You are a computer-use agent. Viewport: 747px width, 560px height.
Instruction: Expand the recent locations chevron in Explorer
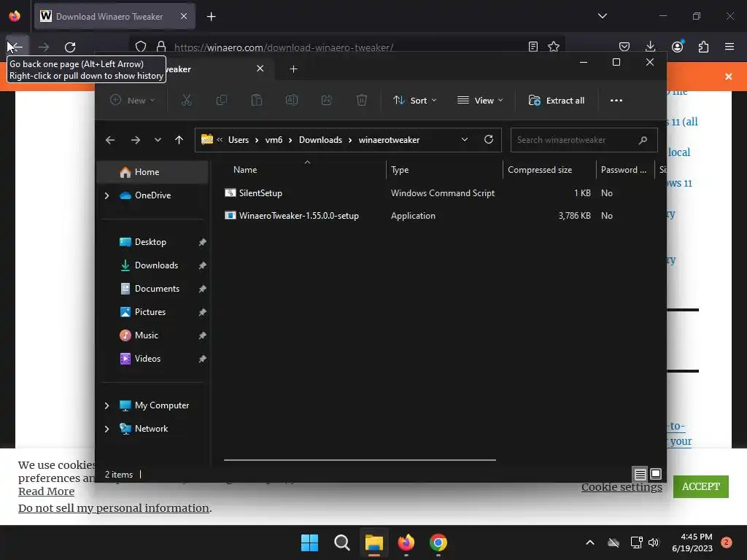158,140
